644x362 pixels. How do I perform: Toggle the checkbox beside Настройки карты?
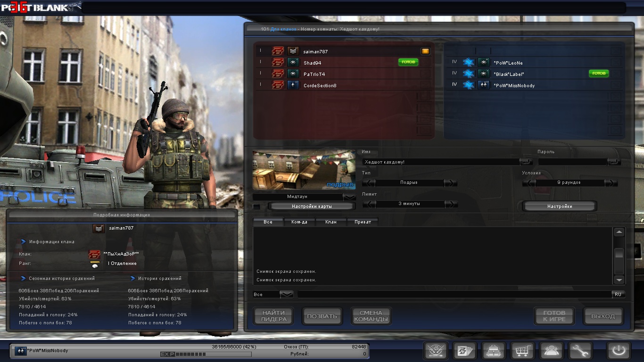pyautogui.click(x=256, y=206)
